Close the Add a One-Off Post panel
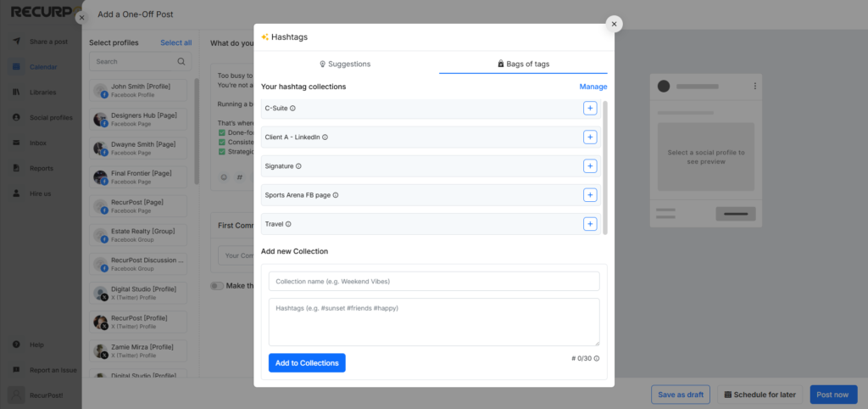Screen dimensions: 868x409 (82, 18)
